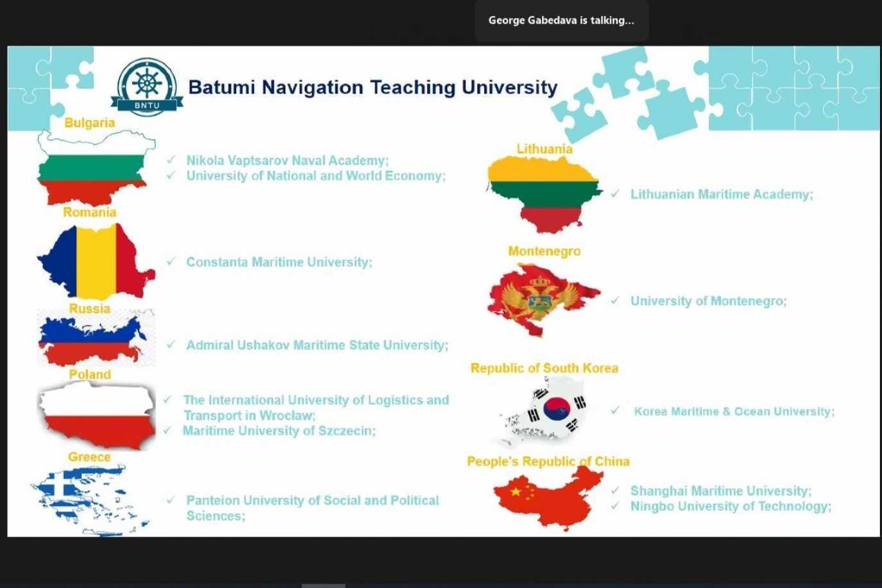Click 'Shanghai Maritime University' text

pos(721,491)
